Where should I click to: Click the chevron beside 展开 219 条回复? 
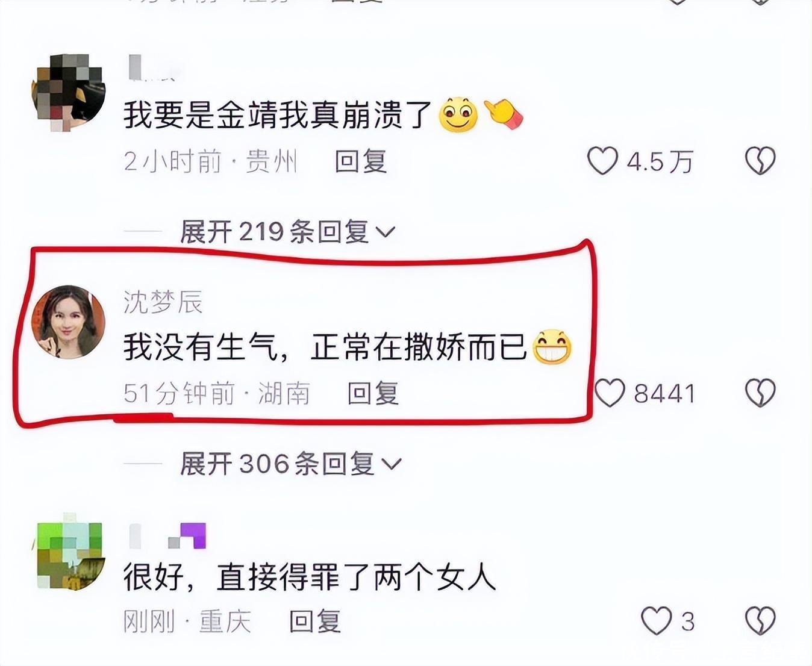(385, 232)
